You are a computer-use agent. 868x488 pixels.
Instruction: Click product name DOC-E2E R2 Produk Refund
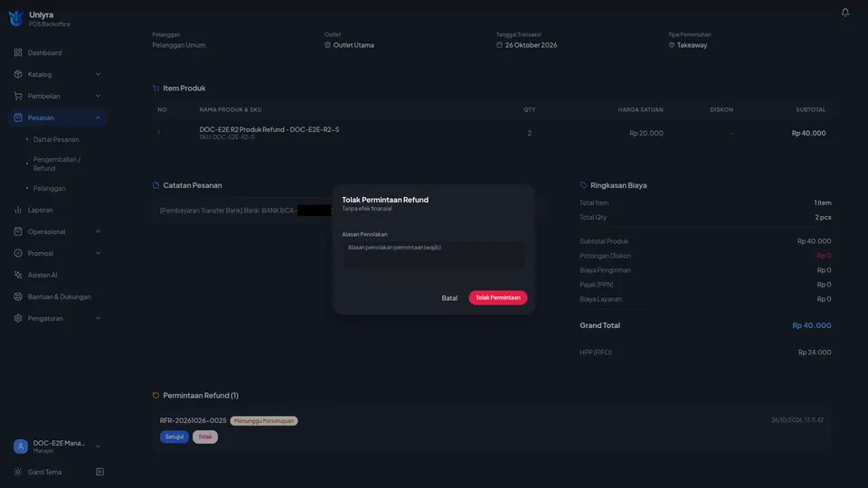click(269, 129)
